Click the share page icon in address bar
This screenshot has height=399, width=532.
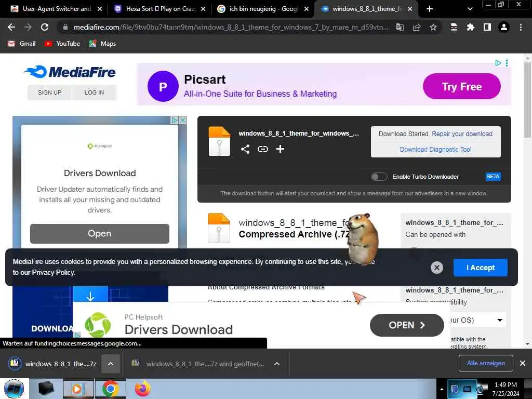(x=417, y=27)
